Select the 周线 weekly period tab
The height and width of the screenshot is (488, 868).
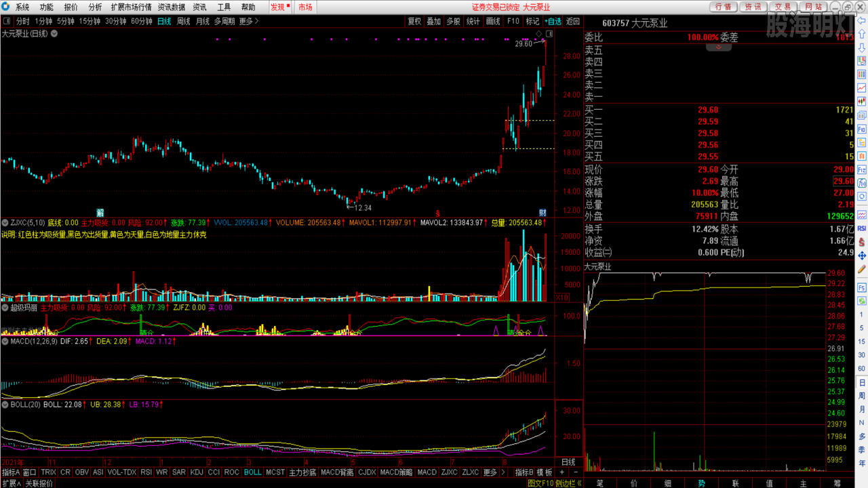(x=183, y=21)
